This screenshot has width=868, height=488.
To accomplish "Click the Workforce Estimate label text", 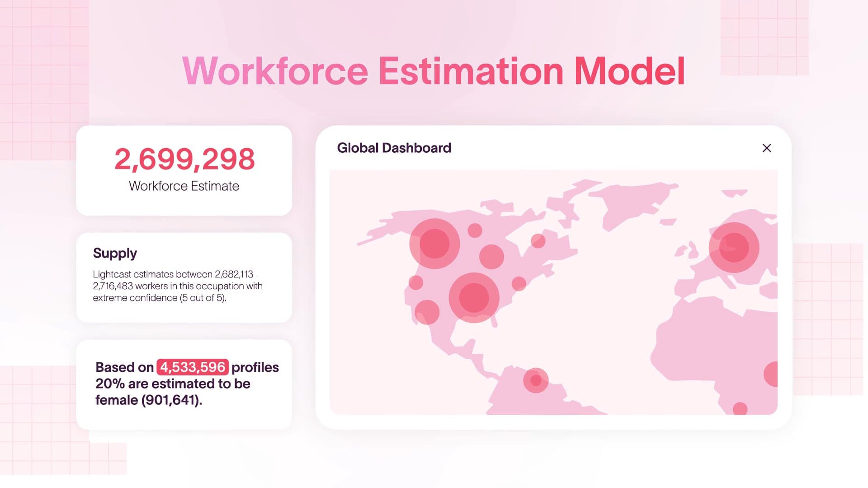I will click(x=184, y=186).
